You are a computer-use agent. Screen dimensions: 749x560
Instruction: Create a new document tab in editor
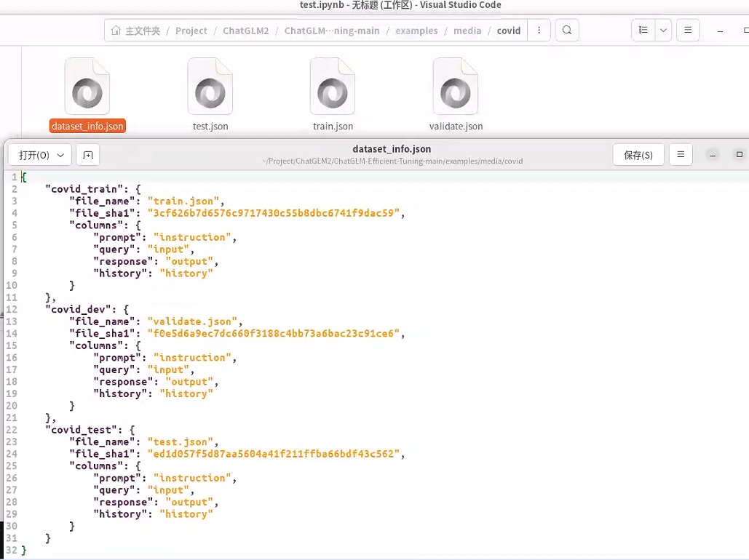tap(88, 155)
